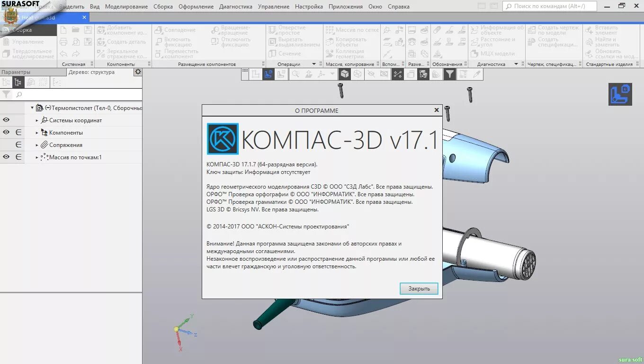
Task: Expand the Массив по точкам:1 node
Action: tap(37, 157)
